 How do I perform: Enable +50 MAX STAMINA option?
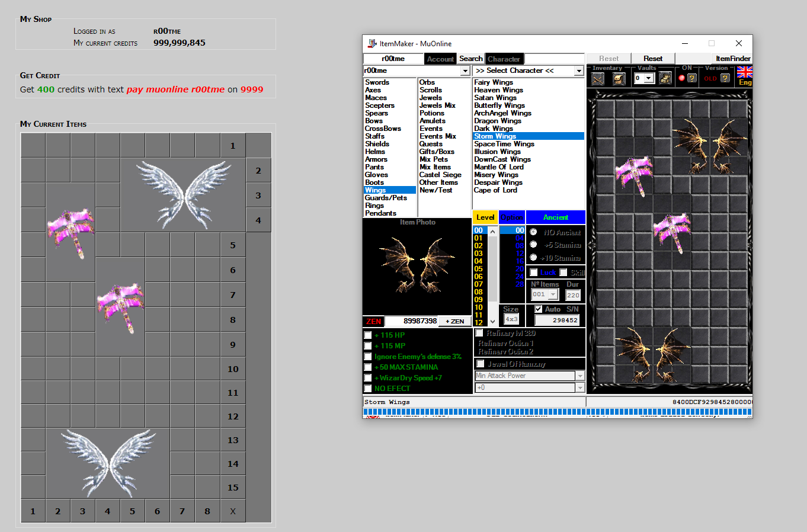368,367
